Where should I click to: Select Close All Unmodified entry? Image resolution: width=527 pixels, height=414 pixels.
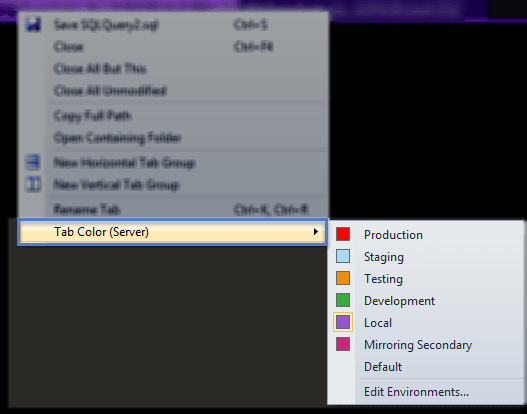[x=110, y=90]
